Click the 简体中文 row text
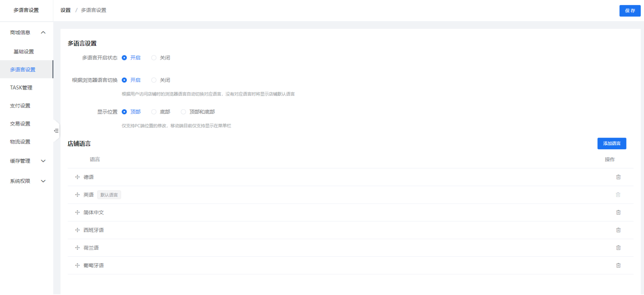The image size is (644, 295). [x=94, y=212]
